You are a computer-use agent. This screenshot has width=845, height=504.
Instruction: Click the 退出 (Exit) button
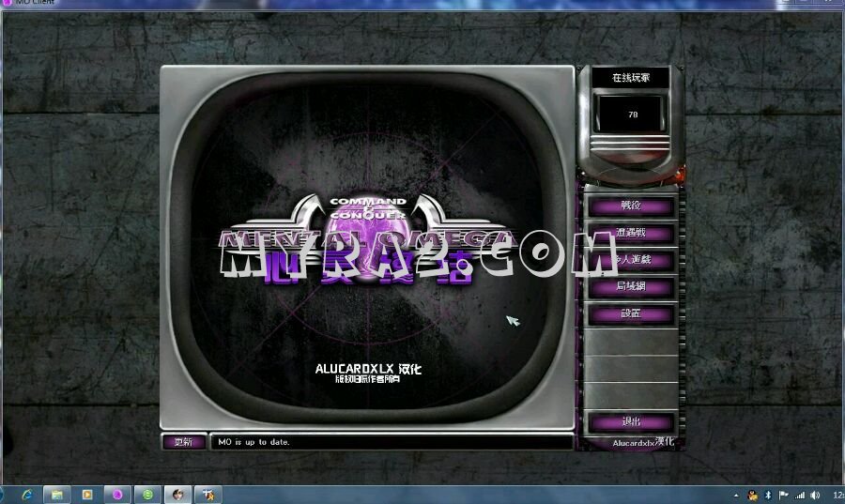point(631,421)
